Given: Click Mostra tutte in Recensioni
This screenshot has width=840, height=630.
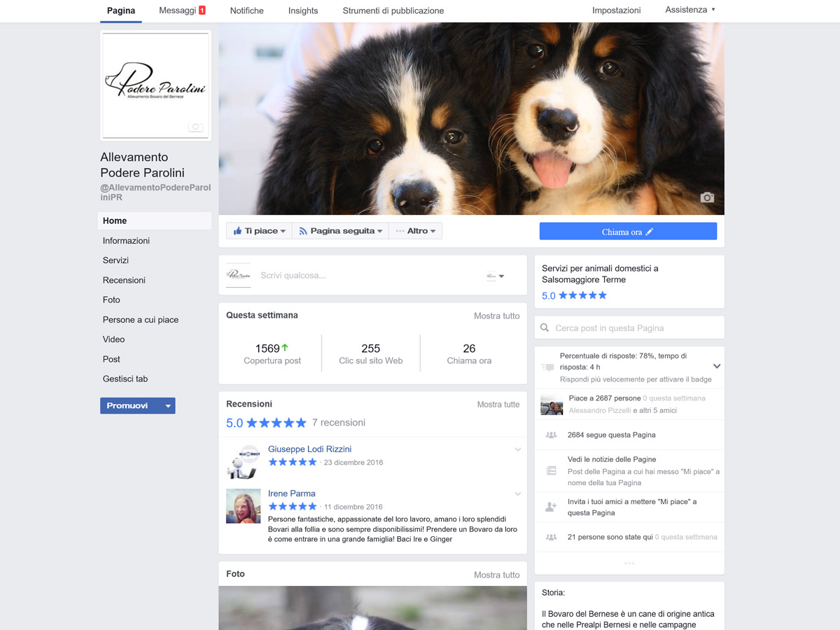Looking at the screenshot, I should pyautogui.click(x=498, y=405).
